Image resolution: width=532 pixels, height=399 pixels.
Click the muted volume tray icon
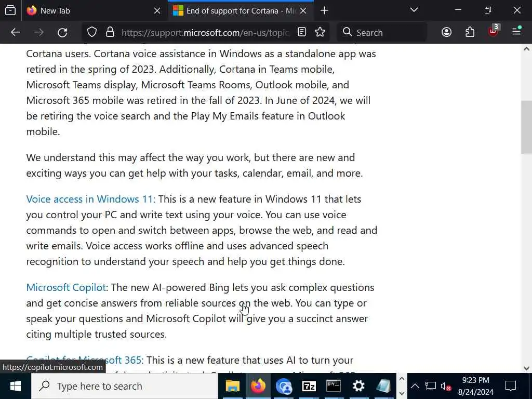pos(446,386)
